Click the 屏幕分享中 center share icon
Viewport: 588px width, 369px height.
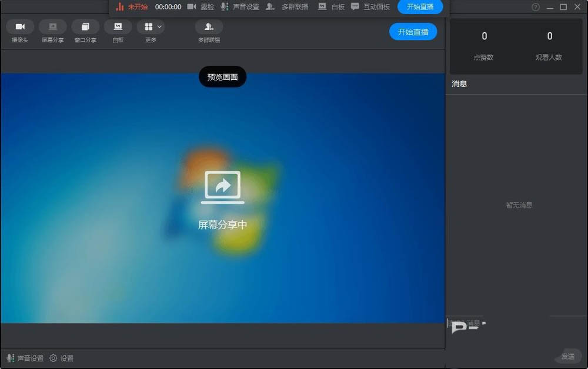[223, 187]
